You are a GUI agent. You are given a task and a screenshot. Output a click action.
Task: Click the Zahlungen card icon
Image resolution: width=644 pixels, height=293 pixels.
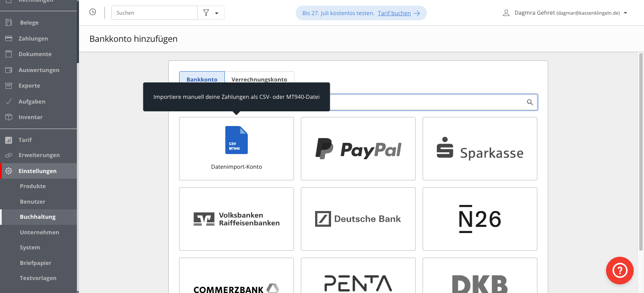pos(8,38)
